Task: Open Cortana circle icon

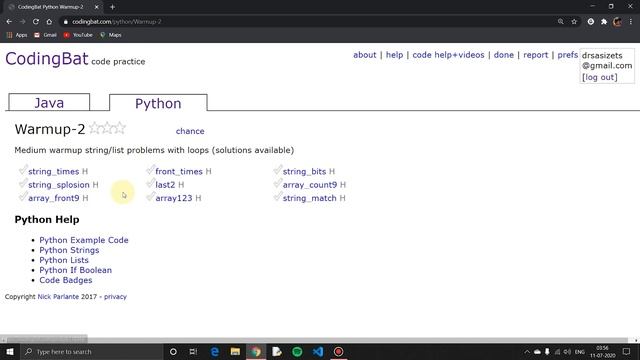Action: pos(173,352)
